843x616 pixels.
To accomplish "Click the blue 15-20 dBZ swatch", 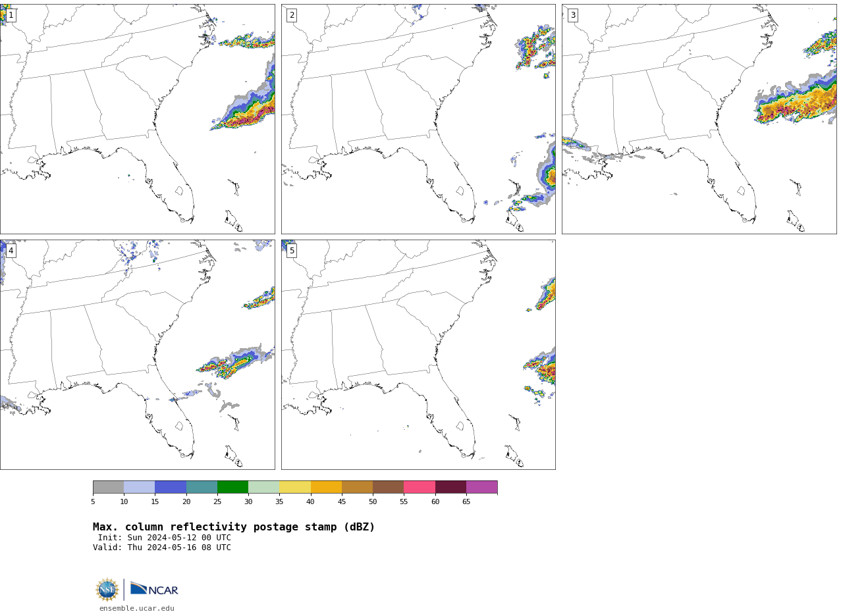I will (x=171, y=487).
